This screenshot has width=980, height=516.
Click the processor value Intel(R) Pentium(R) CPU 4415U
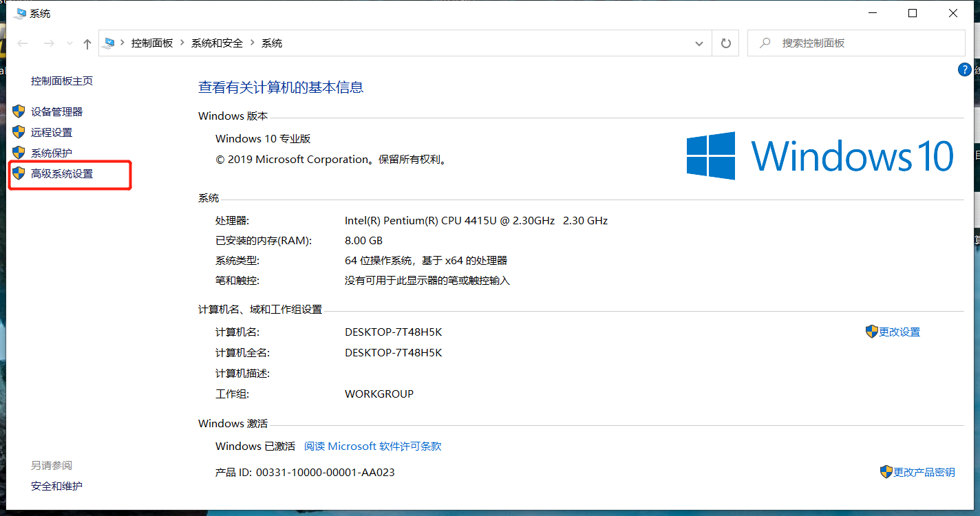476,220
